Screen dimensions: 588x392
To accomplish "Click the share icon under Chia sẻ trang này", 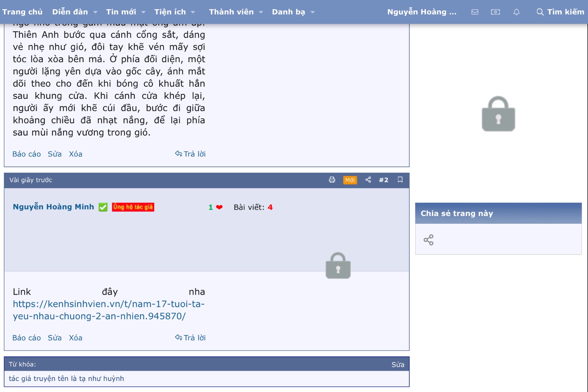I will click(429, 240).
